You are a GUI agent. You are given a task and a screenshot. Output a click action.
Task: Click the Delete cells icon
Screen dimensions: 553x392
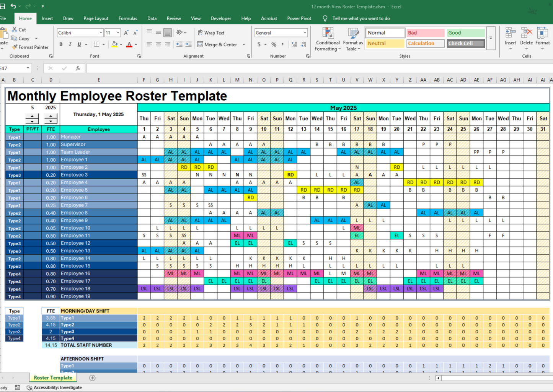pyautogui.click(x=526, y=34)
